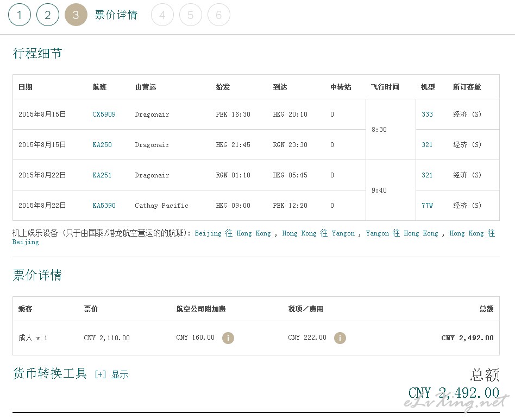Click arrival cell PEK 12:20

[290, 206]
